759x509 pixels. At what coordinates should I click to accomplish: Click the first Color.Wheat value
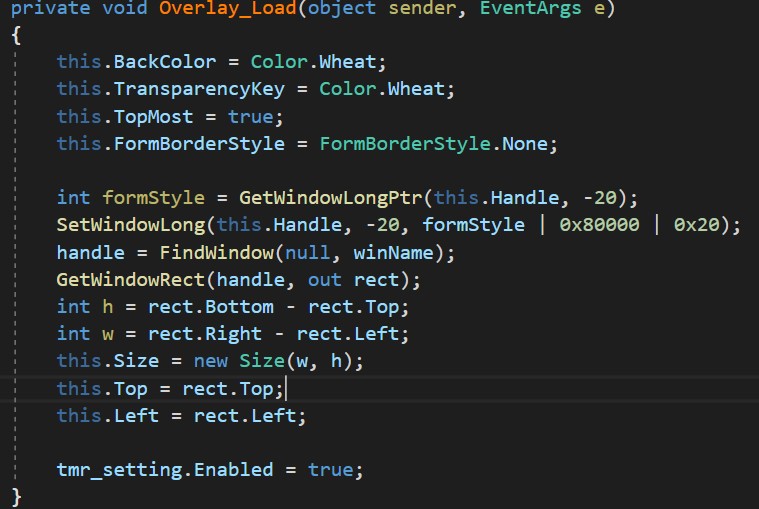pyautogui.click(x=313, y=62)
